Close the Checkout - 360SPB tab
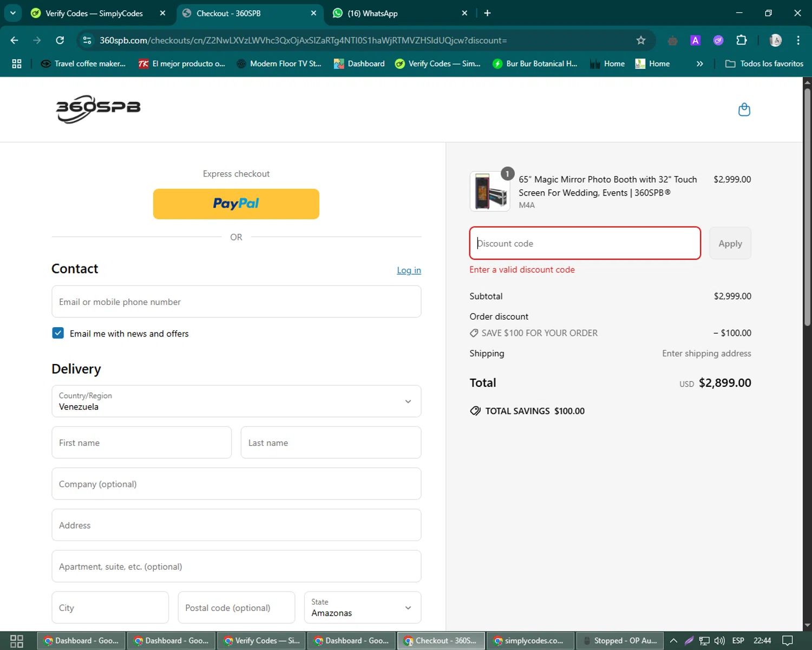The image size is (812, 650). [313, 13]
